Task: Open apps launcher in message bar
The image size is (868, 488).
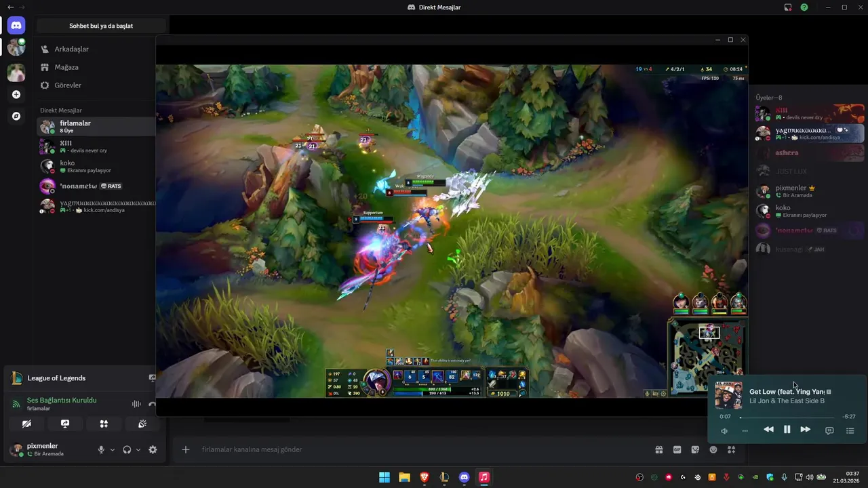Action: pos(732,449)
